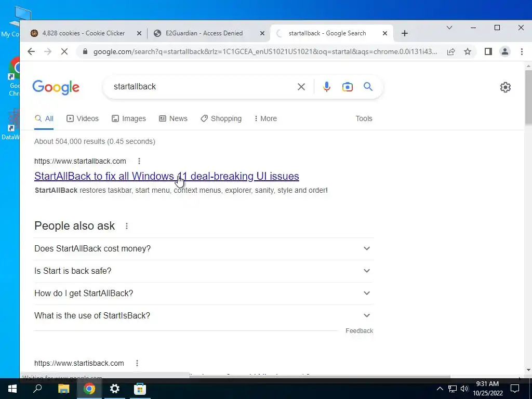Open the Windows Start menu

(12, 389)
